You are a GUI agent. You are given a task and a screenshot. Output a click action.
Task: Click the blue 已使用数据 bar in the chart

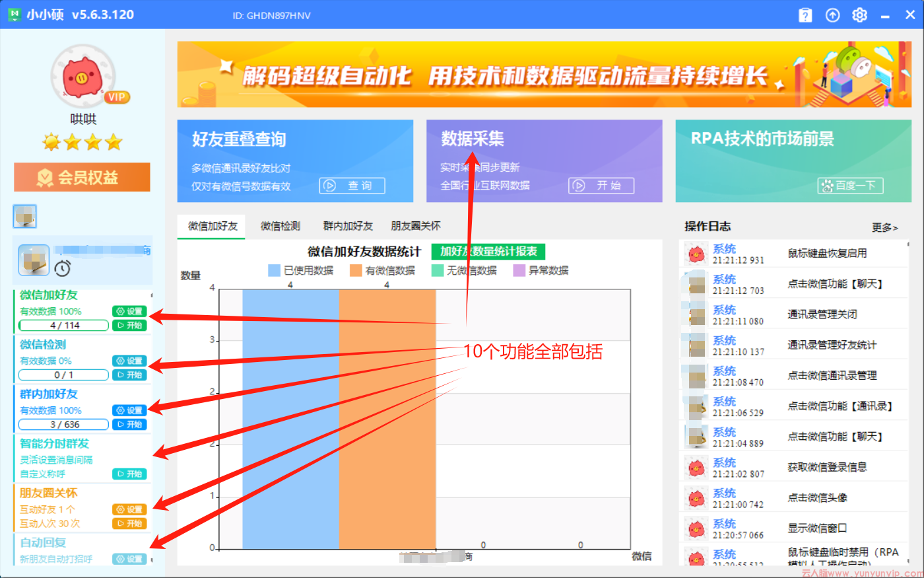[x=291, y=419]
